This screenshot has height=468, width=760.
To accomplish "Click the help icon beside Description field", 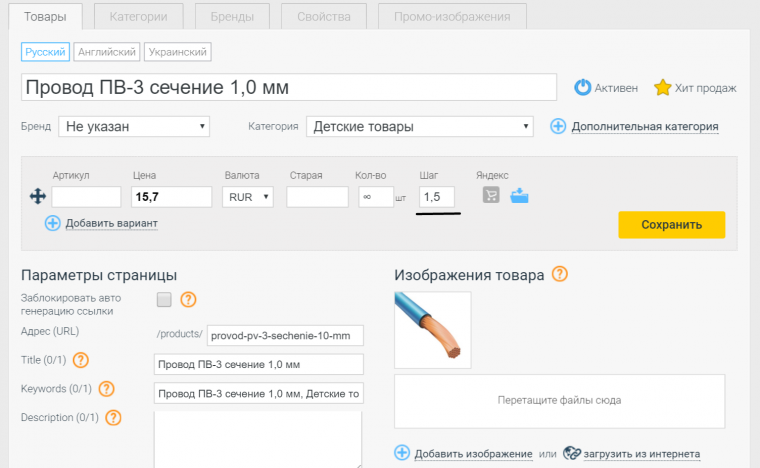I will click(x=113, y=417).
